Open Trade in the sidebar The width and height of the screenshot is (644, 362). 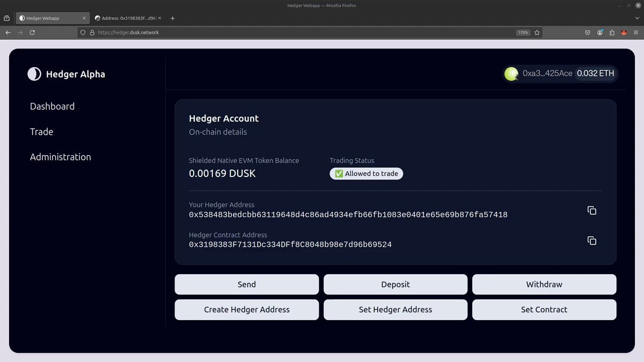tap(41, 131)
